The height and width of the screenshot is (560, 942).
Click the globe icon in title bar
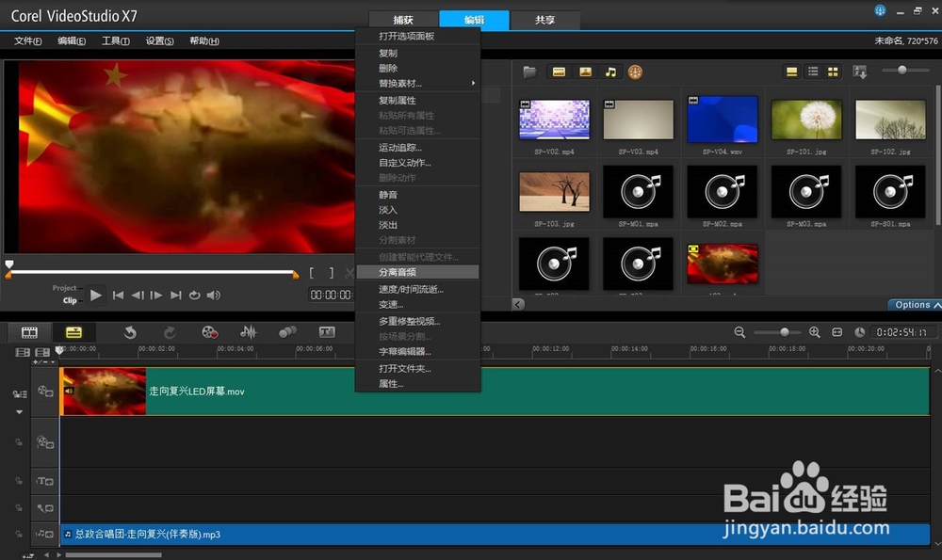pos(880,10)
